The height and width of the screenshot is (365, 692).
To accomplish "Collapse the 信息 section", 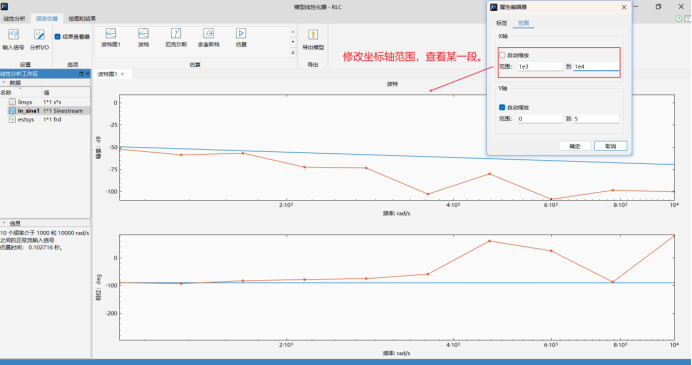I will coord(4,223).
